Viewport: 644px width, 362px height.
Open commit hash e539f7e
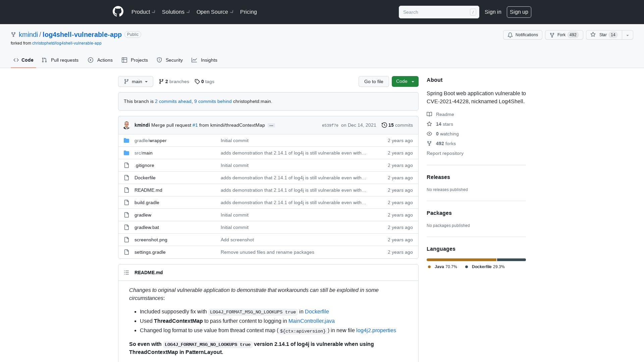330,125
